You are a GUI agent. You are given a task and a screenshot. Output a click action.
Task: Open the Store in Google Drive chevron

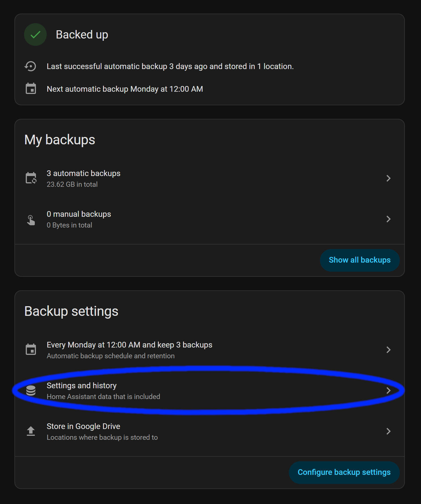point(388,431)
